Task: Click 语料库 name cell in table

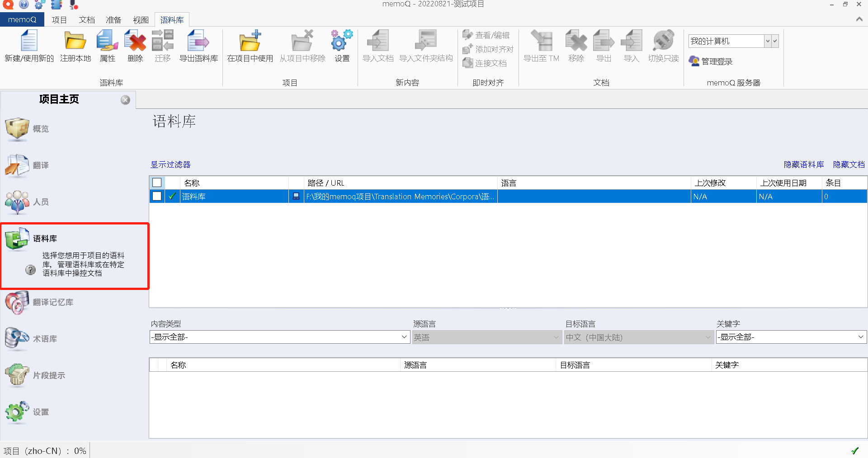Action: (234, 196)
